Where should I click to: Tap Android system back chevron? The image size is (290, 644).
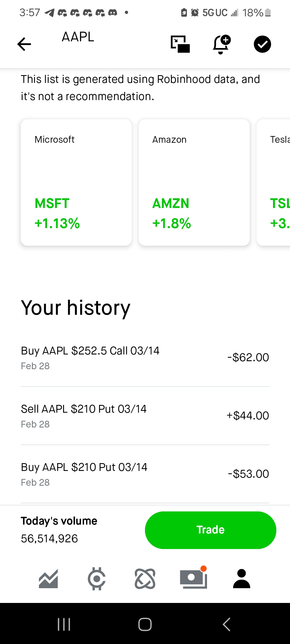(226, 624)
